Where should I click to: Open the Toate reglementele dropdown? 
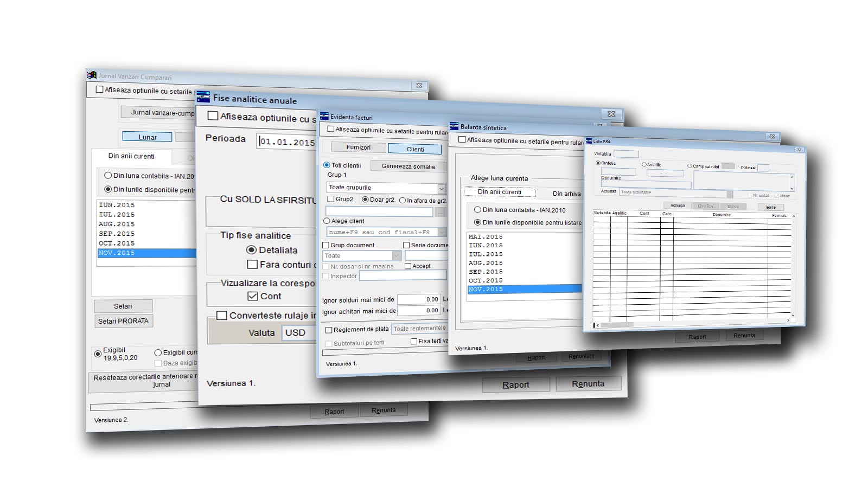pyautogui.click(x=419, y=328)
